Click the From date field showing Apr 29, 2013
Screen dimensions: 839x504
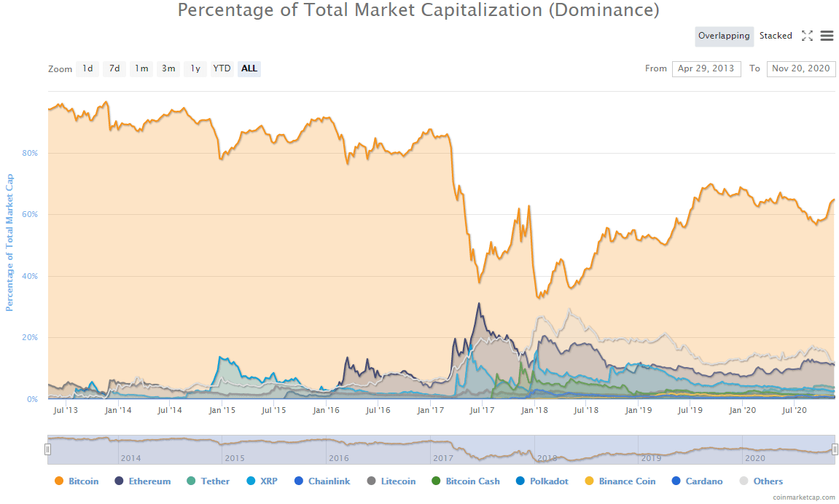point(706,68)
